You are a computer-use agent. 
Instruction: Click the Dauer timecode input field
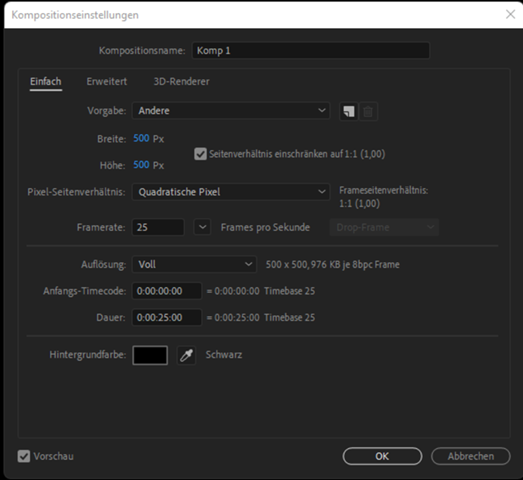(167, 318)
